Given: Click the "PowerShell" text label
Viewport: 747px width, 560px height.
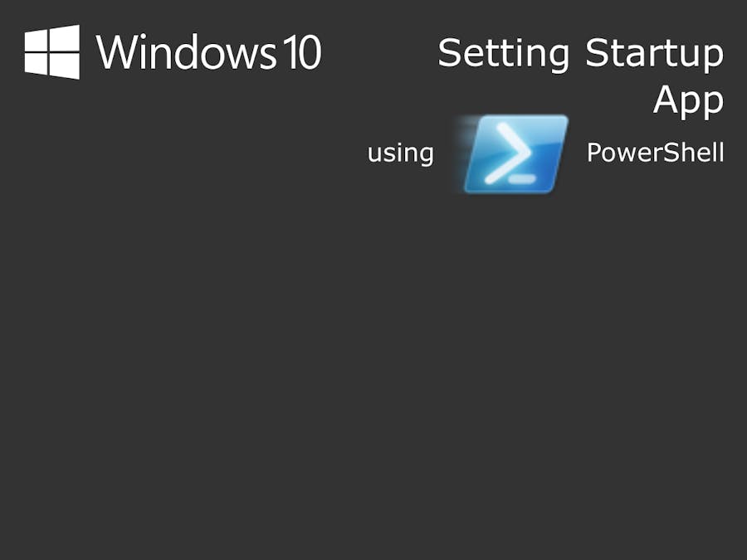Looking at the screenshot, I should (x=655, y=153).
